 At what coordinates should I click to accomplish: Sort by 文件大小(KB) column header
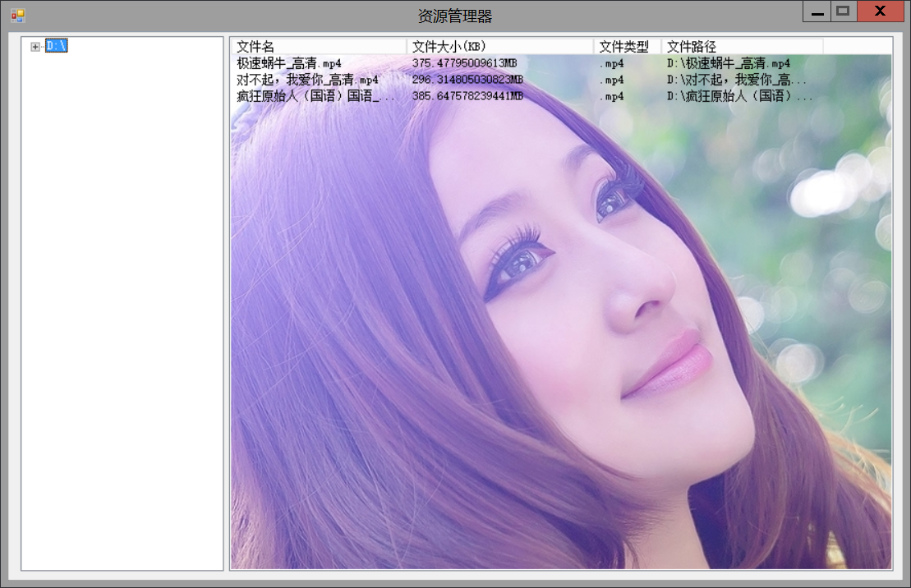click(500, 47)
